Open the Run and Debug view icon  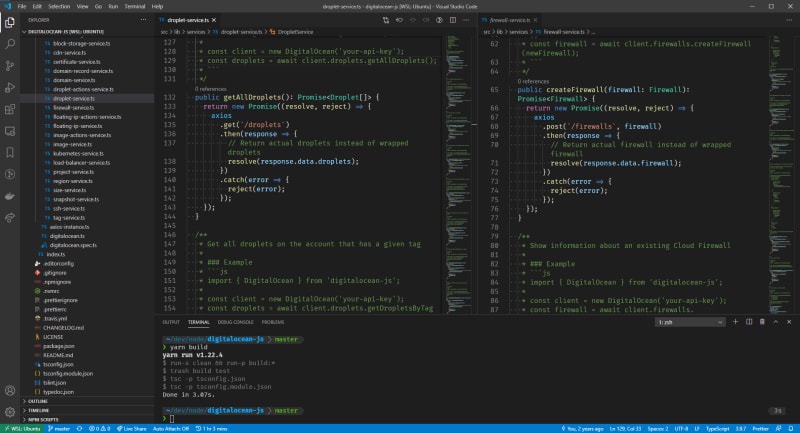coord(10,88)
